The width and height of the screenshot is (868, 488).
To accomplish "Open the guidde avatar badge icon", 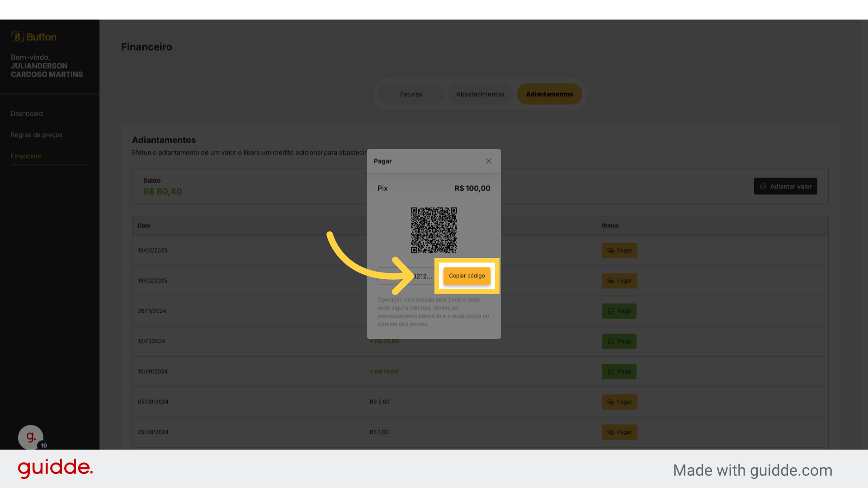I will click(x=31, y=437).
